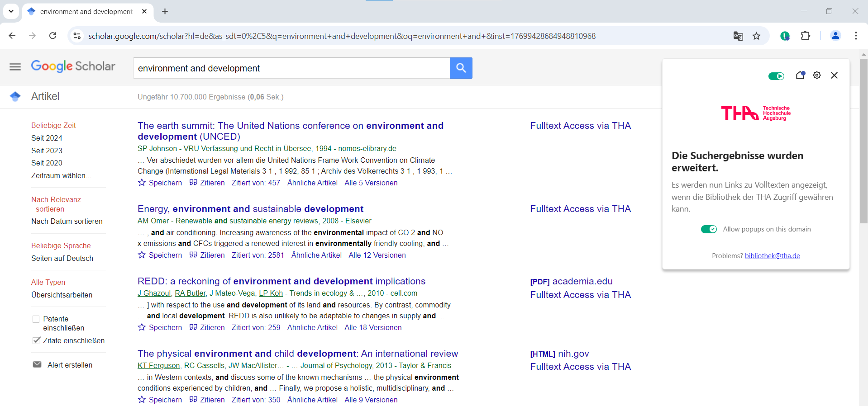Screen dimensions: 868x406
Task: Filter results Seit 2020
Action: coord(47,163)
